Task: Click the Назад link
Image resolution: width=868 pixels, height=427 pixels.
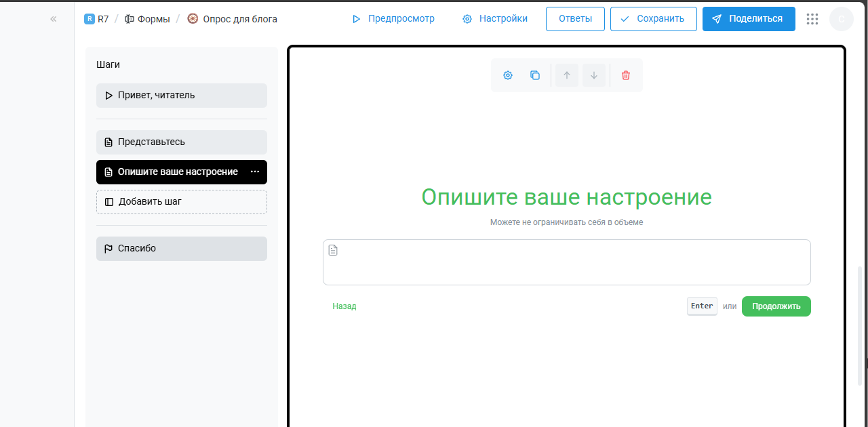Action: click(344, 306)
